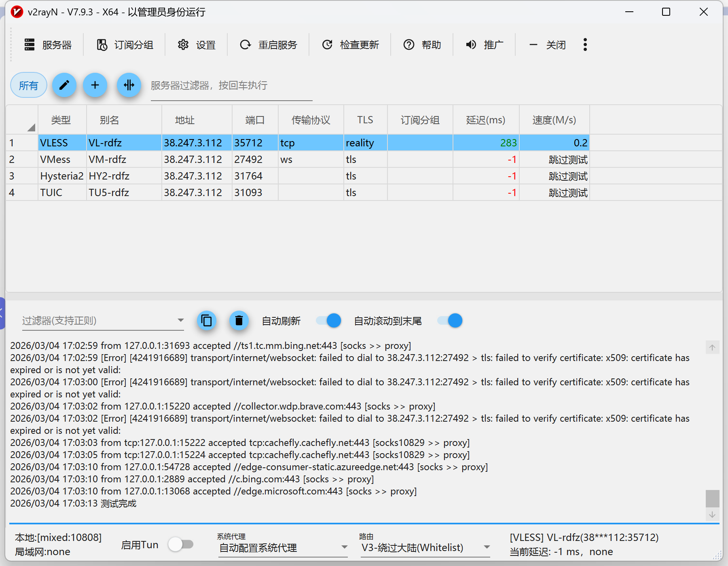
Task: Click the scroll up arrow in log
Action: [712, 348]
